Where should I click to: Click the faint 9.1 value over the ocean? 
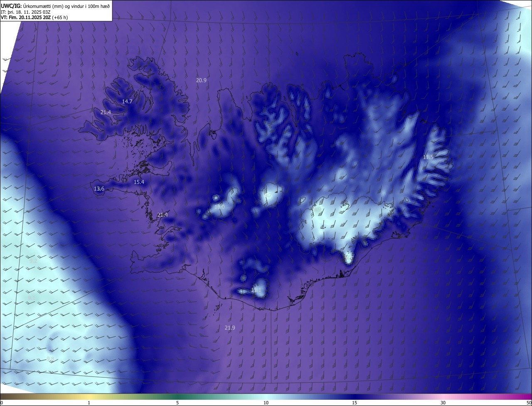click(x=32, y=298)
